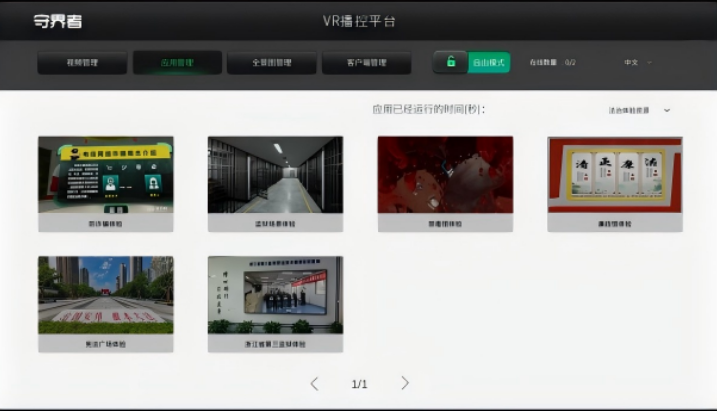This screenshot has width=717, height=411.
Task: Open the 全景图管理 tab
Action: click(x=272, y=63)
